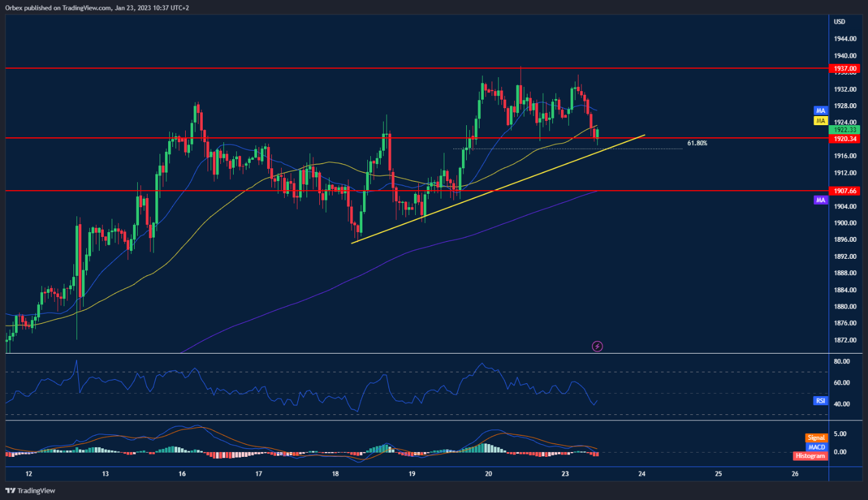
Task: Select the purple MA indicator label
Action: (821, 200)
